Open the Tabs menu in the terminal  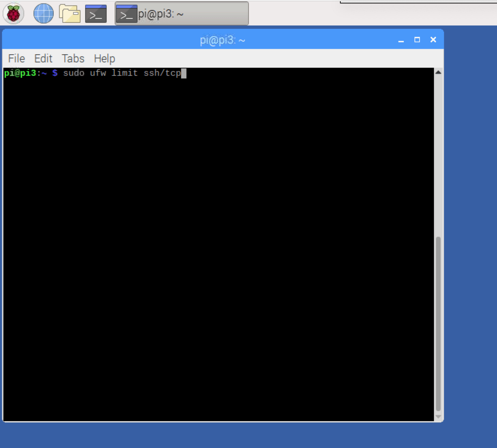[73, 58]
